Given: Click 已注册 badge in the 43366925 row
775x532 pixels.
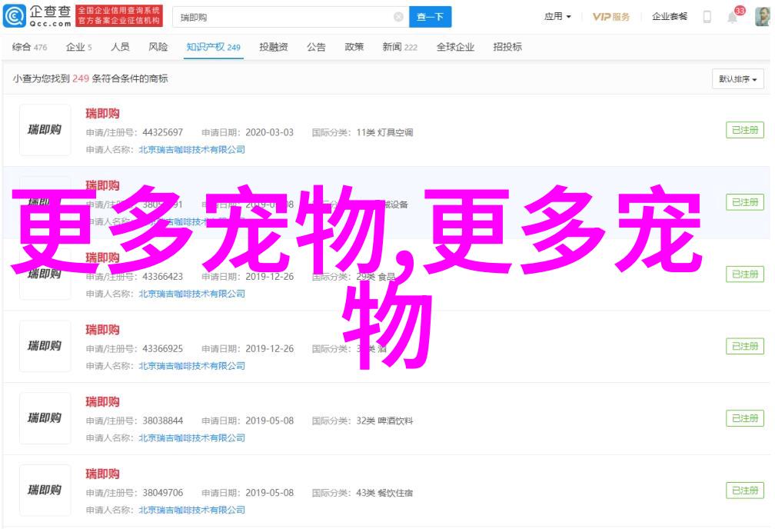Looking at the screenshot, I should click(745, 346).
